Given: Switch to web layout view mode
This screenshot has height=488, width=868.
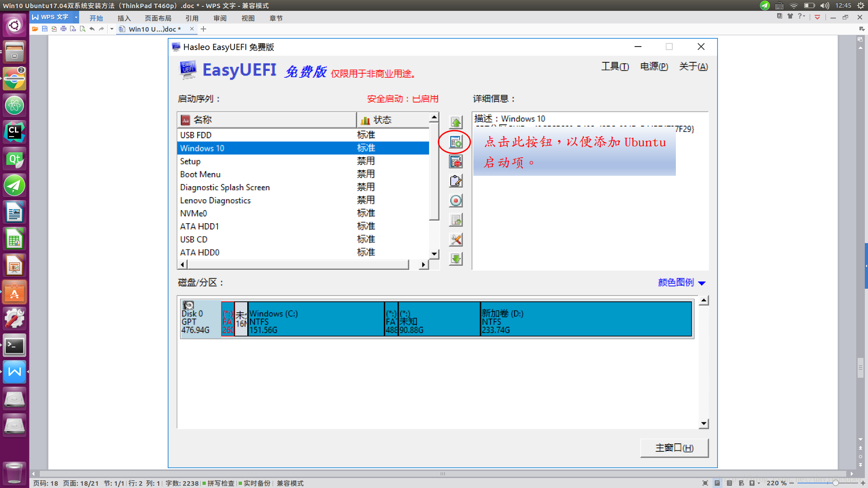Looking at the screenshot, I should point(741,483).
